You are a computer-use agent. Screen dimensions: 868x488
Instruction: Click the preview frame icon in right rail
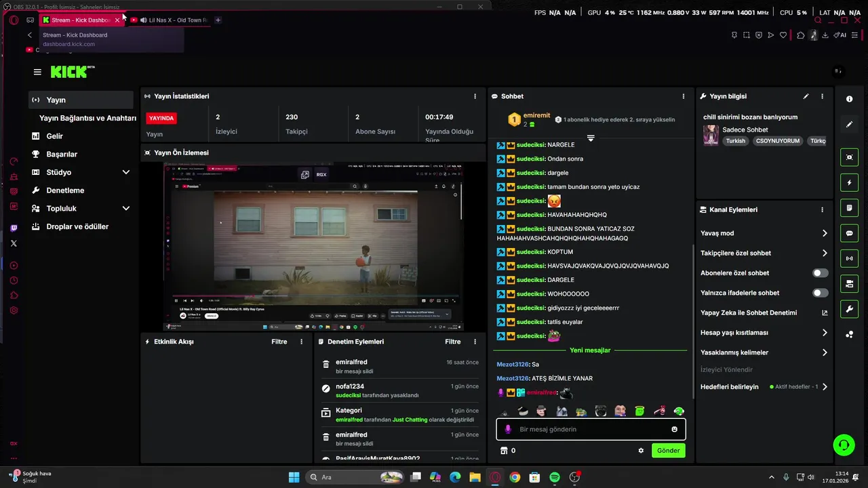click(849, 157)
